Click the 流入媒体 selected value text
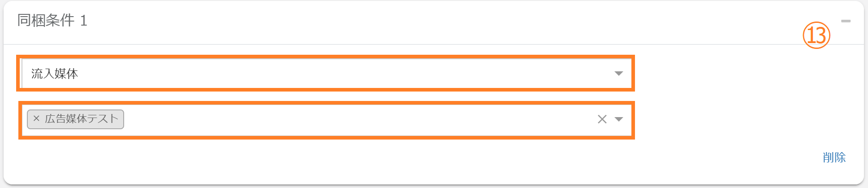Image resolution: width=868 pixels, height=188 pixels. pyautogui.click(x=55, y=74)
